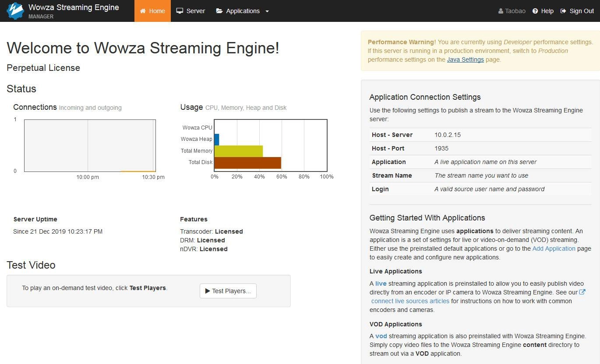Click the 10:30 pm axis label
The height and width of the screenshot is (364, 600).
tap(153, 177)
